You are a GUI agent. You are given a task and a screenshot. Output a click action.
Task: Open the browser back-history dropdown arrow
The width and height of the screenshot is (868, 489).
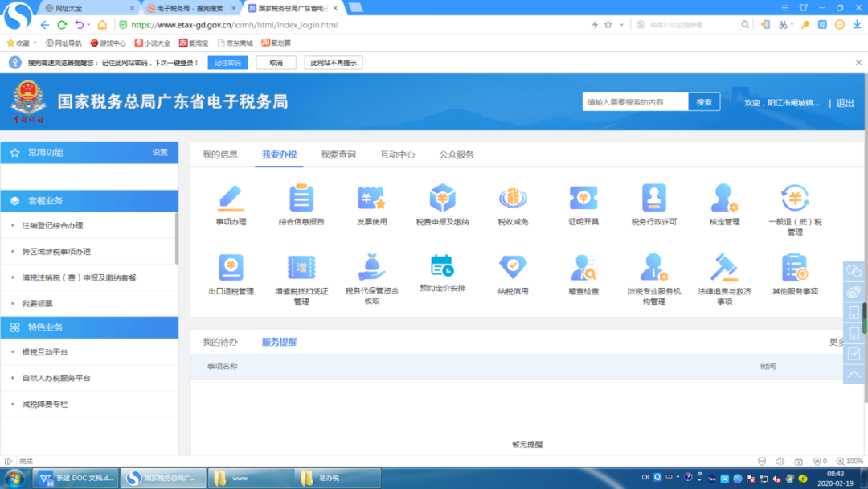point(88,25)
